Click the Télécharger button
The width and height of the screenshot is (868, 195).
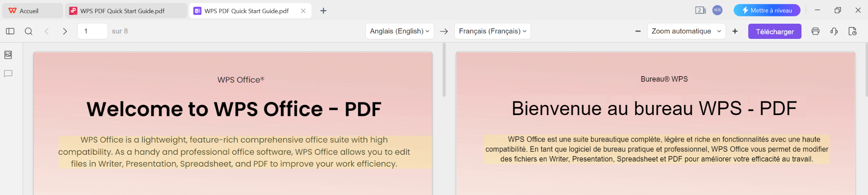[x=774, y=32]
